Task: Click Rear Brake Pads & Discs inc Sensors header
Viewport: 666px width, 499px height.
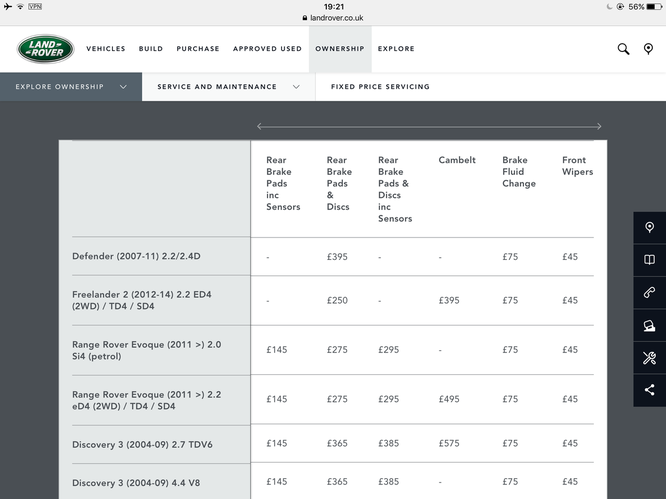Action: click(395, 189)
